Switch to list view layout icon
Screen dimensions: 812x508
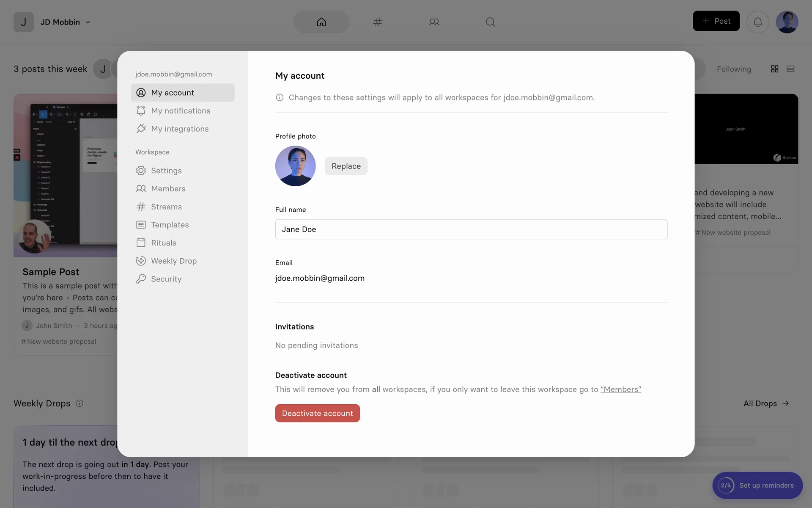tap(790, 69)
